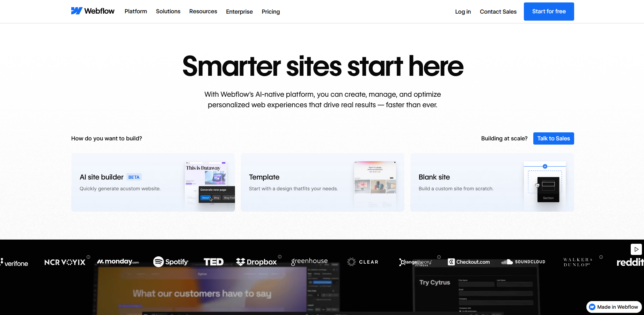644x315 pixels.
Task: Click the SoundCloud logo
Action: (523, 262)
